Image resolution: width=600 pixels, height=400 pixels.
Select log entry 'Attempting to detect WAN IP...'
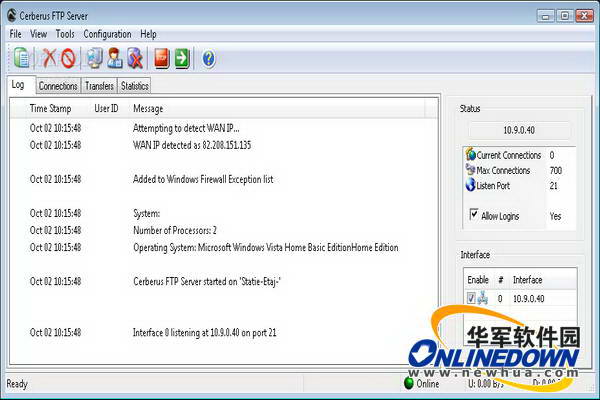[186, 128]
